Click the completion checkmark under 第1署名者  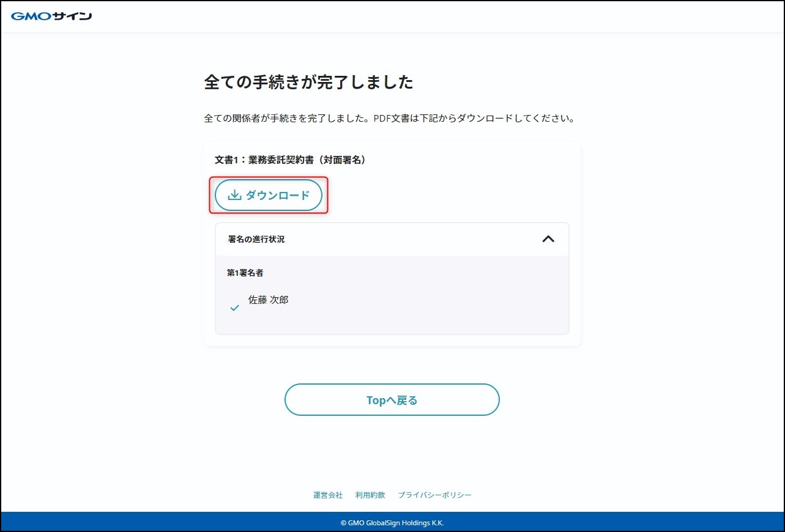(234, 308)
